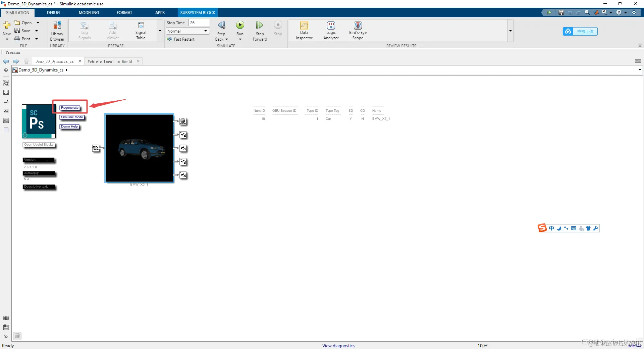Click the Demo Help button

pos(69,127)
